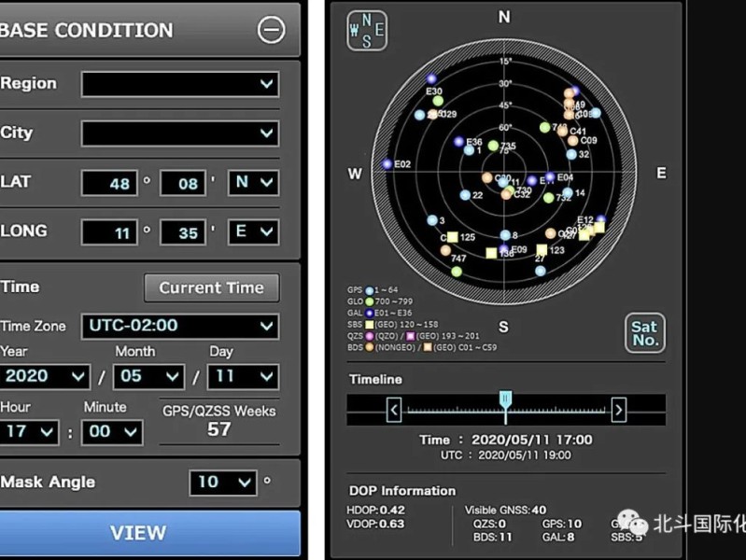Change longitude hemisphere E selector
Image resolution: width=746 pixels, height=560 pixels.
(x=253, y=231)
